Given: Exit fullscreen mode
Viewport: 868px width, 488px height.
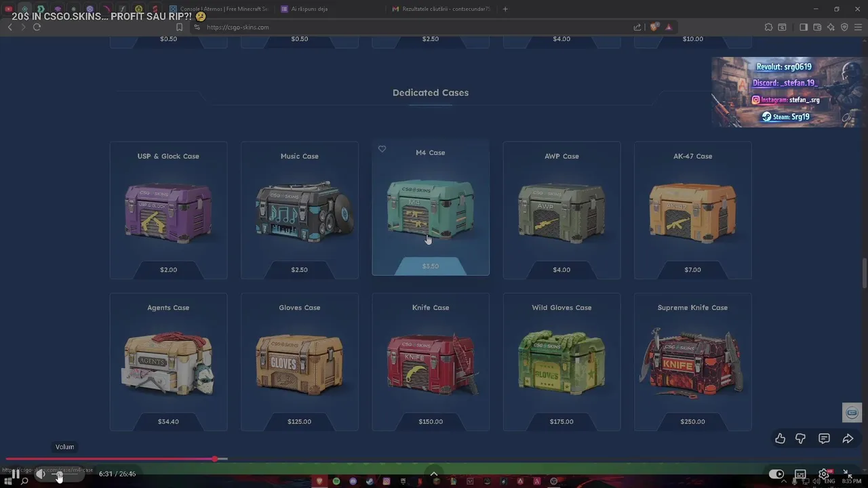Looking at the screenshot, I should (847, 474).
